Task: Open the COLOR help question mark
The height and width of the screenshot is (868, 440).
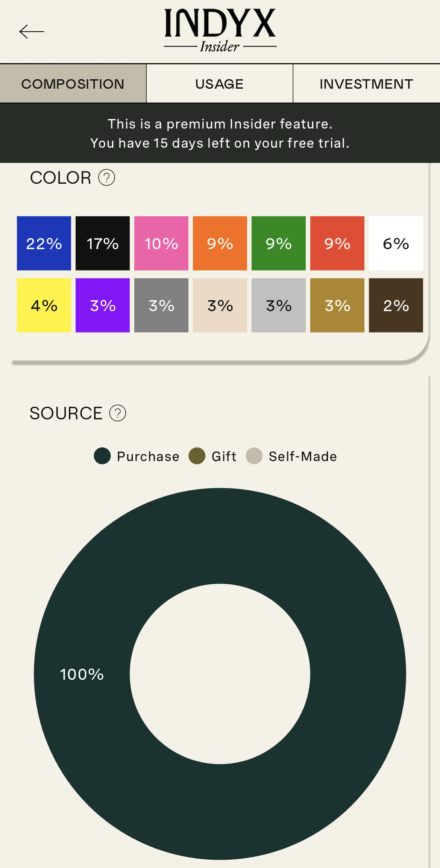Action: click(106, 178)
